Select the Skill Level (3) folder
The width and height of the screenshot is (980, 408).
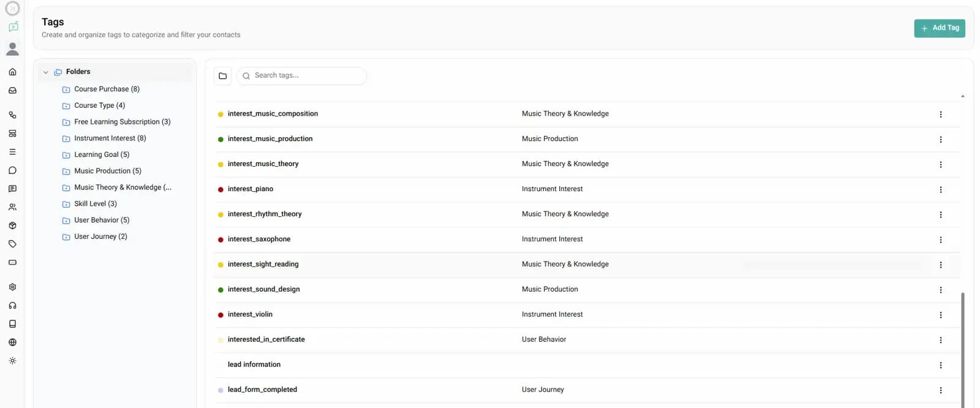coord(89,204)
